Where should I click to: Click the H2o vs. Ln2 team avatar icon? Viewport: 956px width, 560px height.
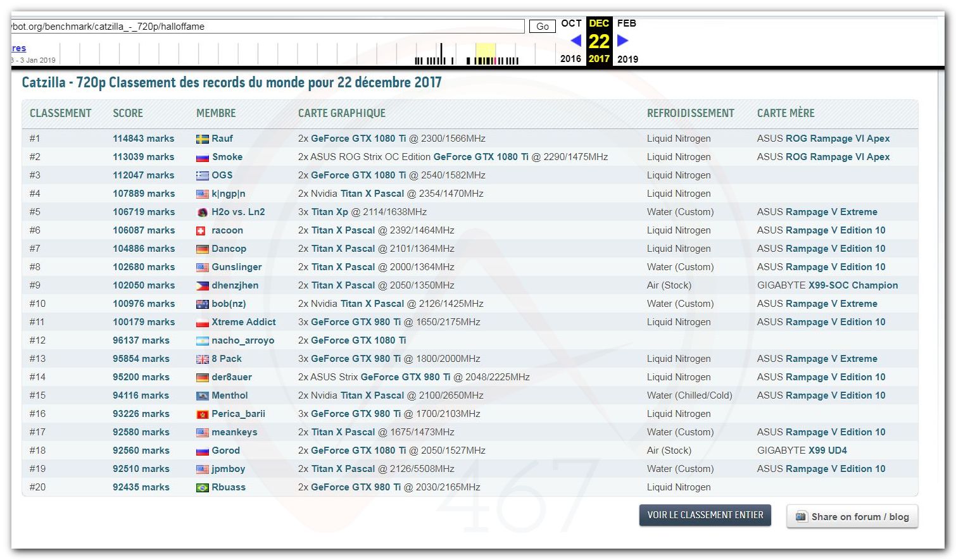point(203,213)
